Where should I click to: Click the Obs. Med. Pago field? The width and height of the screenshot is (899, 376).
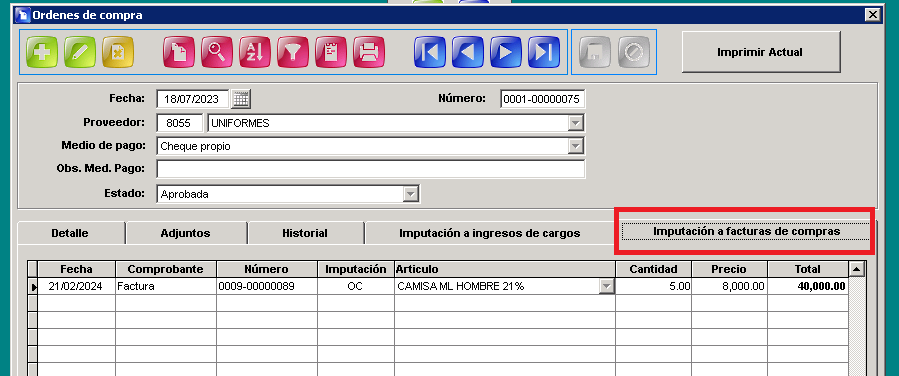370,169
